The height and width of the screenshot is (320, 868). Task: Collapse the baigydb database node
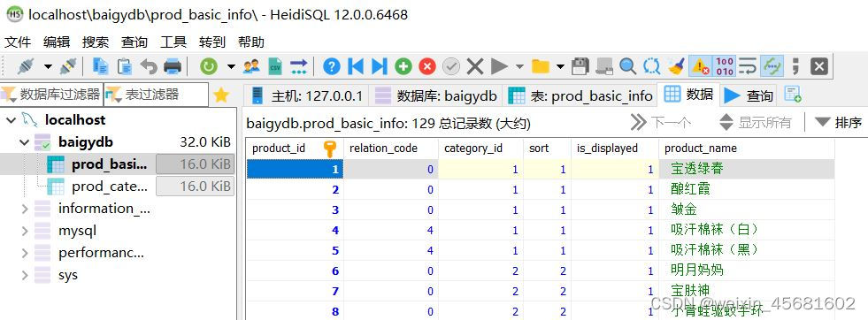click(x=24, y=142)
